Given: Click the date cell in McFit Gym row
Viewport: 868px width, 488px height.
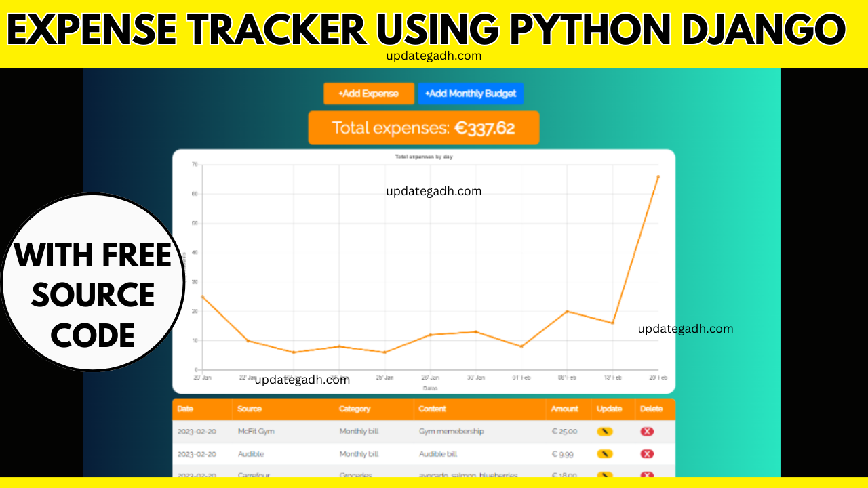Looking at the screenshot, I should 197,431.
